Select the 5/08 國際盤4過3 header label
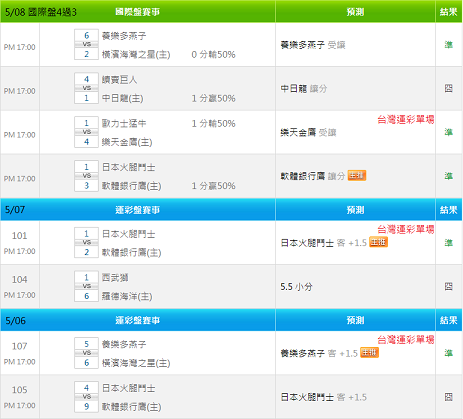Image resolution: width=463 pixels, height=419 pixels. [x=41, y=12]
